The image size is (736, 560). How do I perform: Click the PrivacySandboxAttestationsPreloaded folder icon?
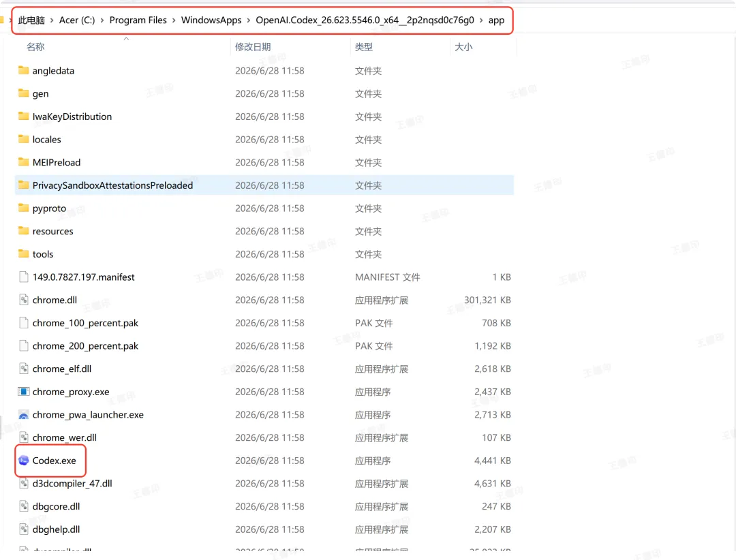pos(23,185)
